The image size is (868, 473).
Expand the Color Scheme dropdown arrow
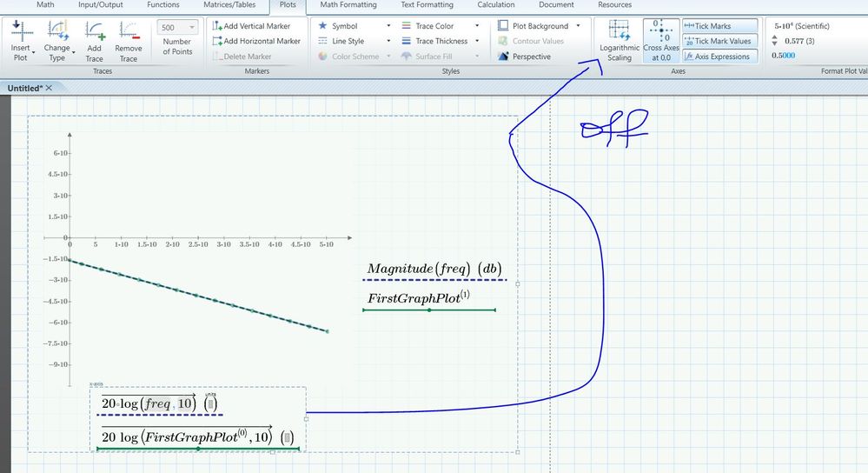(x=388, y=57)
